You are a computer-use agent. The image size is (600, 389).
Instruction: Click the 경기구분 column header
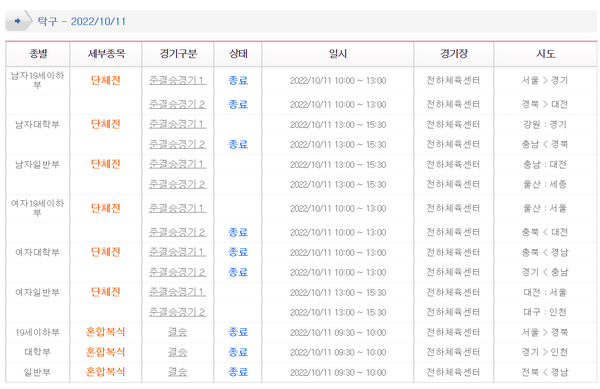click(x=178, y=54)
